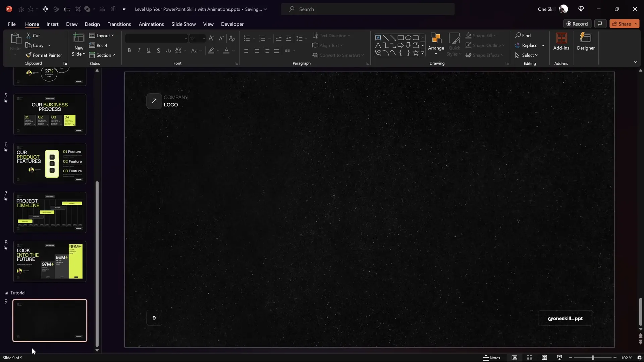This screenshot has height=362, width=644.
Task: Click the Find icon in Editing group
Action: [x=523, y=35]
